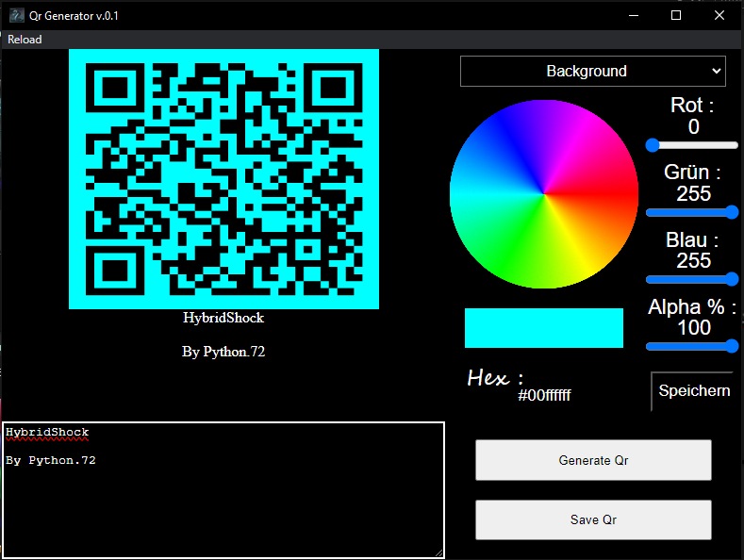This screenshot has height=560, width=744.
Task: Click the hex value #00ffffff
Action: pos(544,395)
